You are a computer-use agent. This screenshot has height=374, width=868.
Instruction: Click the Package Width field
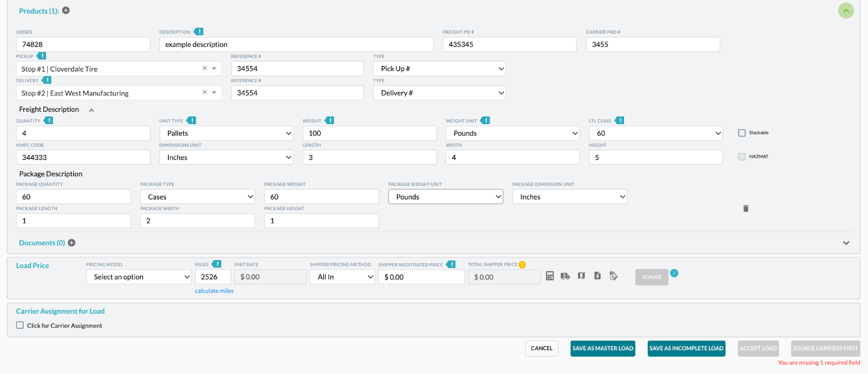tap(197, 221)
